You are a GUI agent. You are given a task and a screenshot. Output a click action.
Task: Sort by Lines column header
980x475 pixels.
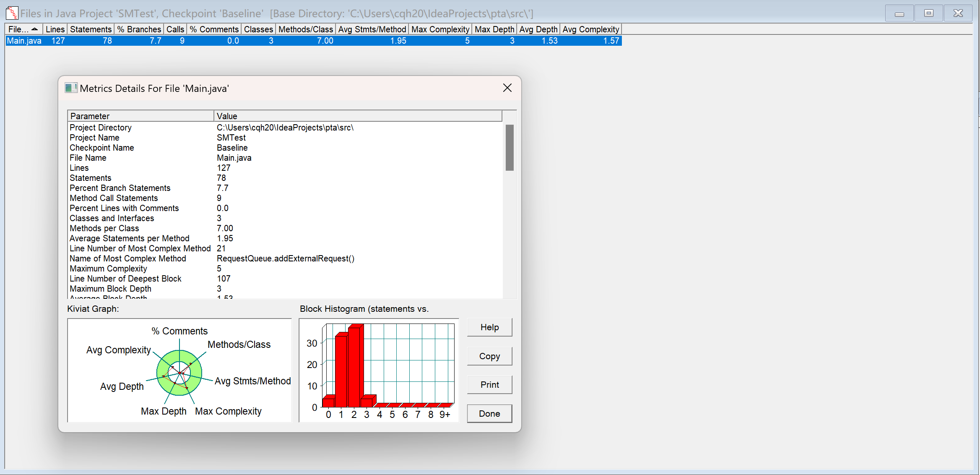tap(55, 29)
